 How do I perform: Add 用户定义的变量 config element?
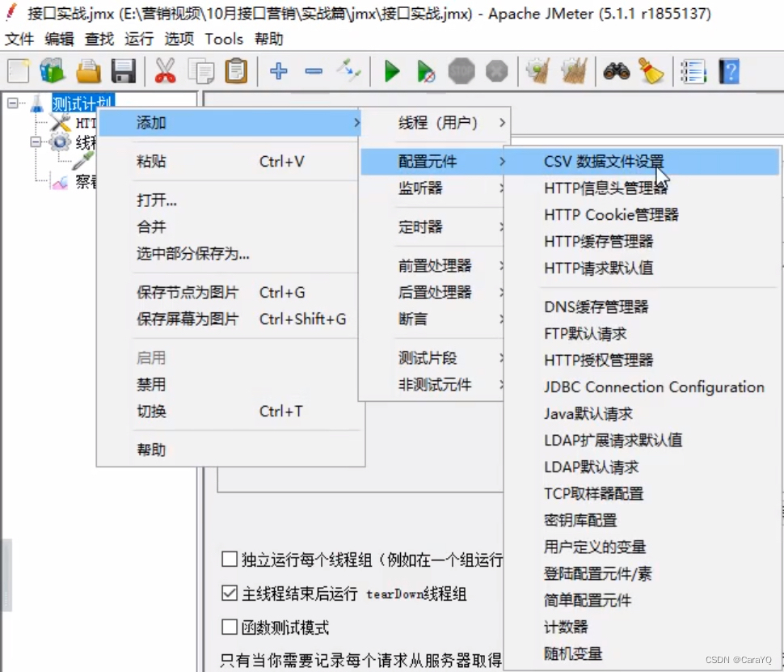(642, 547)
